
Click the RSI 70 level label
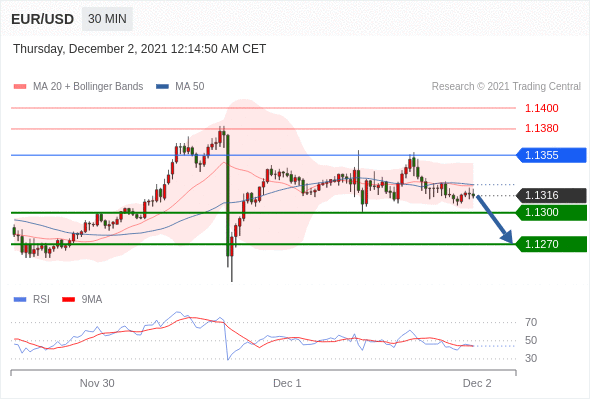pyautogui.click(x=531, y=322)
